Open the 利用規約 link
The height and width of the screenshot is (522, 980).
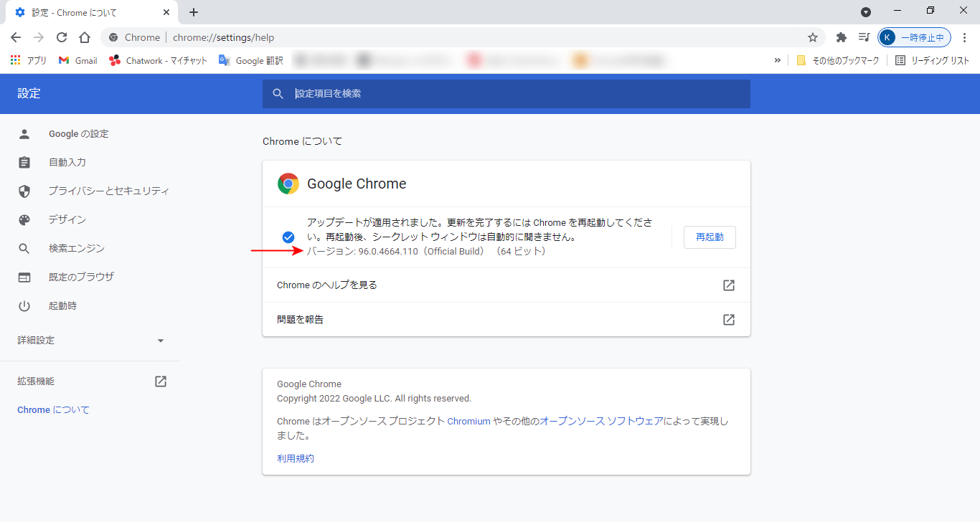[296, 458]
